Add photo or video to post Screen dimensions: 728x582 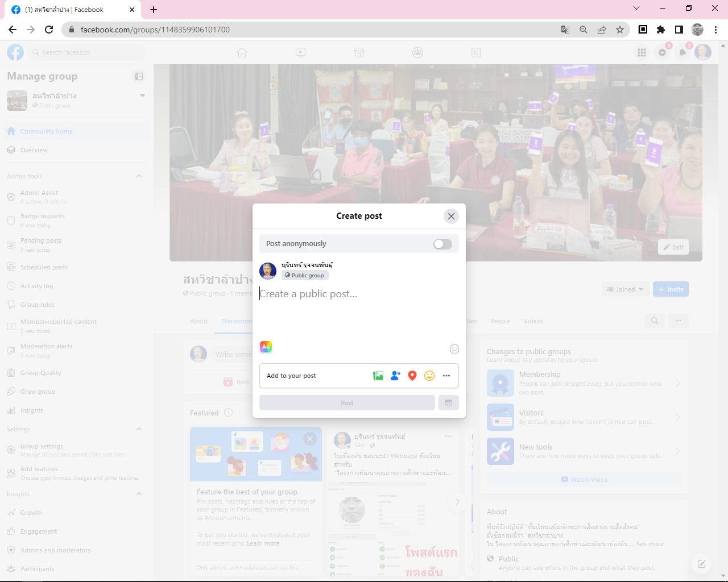(x=378, y=376)
